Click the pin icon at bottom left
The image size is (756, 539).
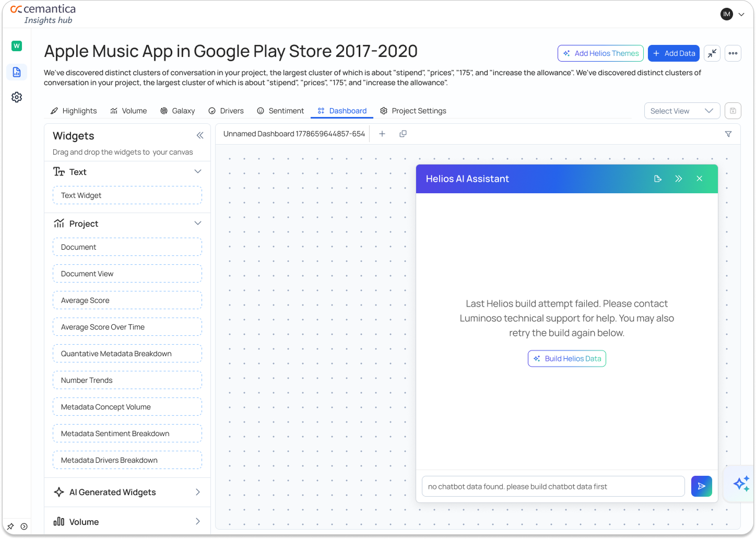[x=10, y=526]
